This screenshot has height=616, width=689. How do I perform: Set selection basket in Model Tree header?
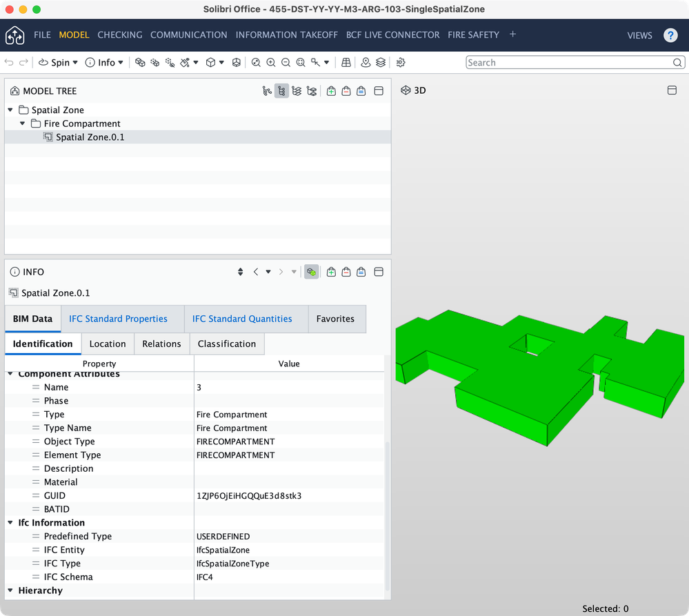click(361, 91)
